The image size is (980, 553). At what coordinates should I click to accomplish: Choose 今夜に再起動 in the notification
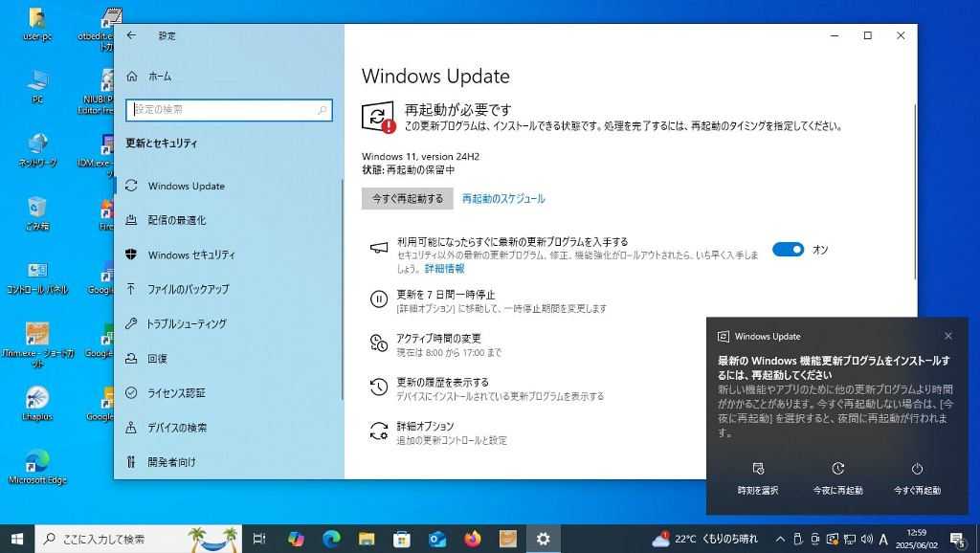click(x=837, y=479)
